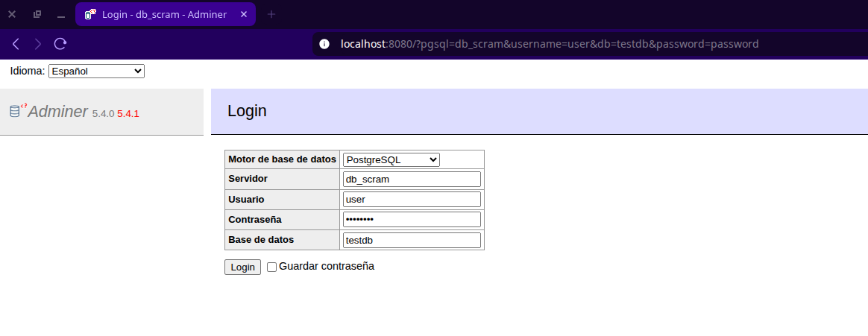
Task: Select the Login - db_scram - Adminer tab
Action: 165,14
